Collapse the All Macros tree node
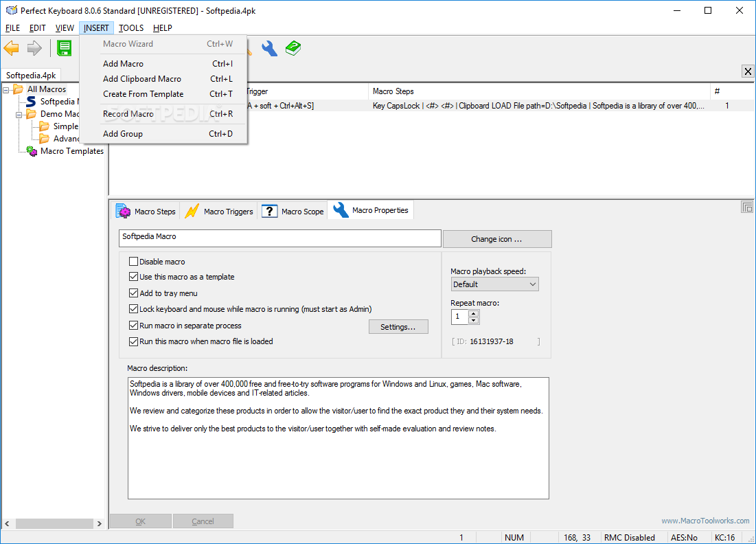 click(5, 90)
